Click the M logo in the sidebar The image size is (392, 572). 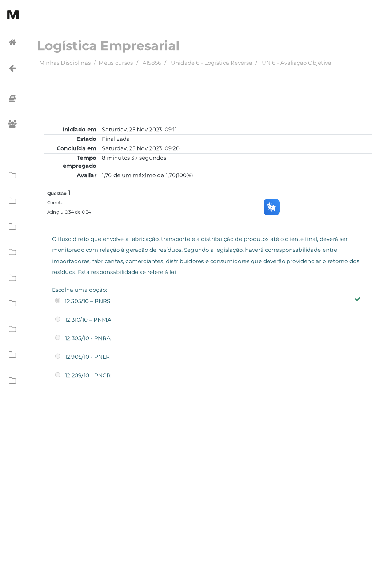coord(13,15)
